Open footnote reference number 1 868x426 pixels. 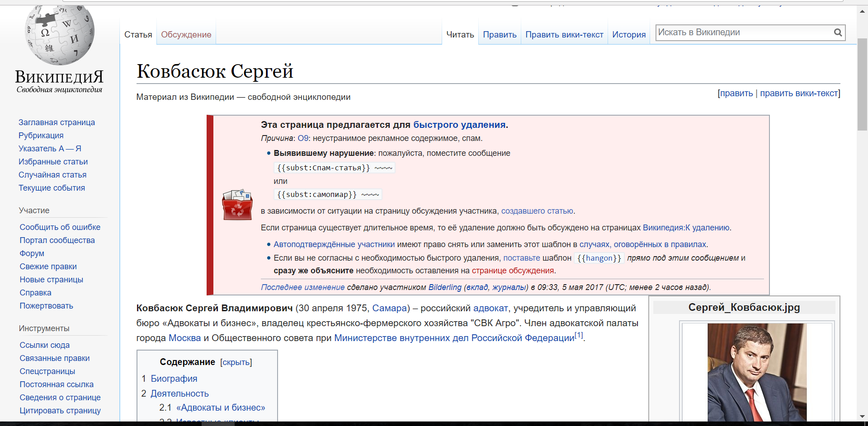click(579, 335)
